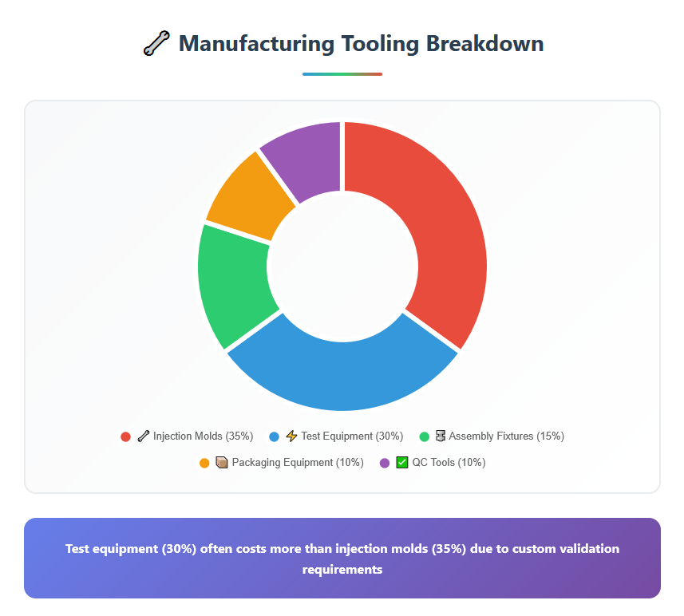Click the purple test equipment insight banner
This screenshot has height=616, width=684.
[342, 559]
